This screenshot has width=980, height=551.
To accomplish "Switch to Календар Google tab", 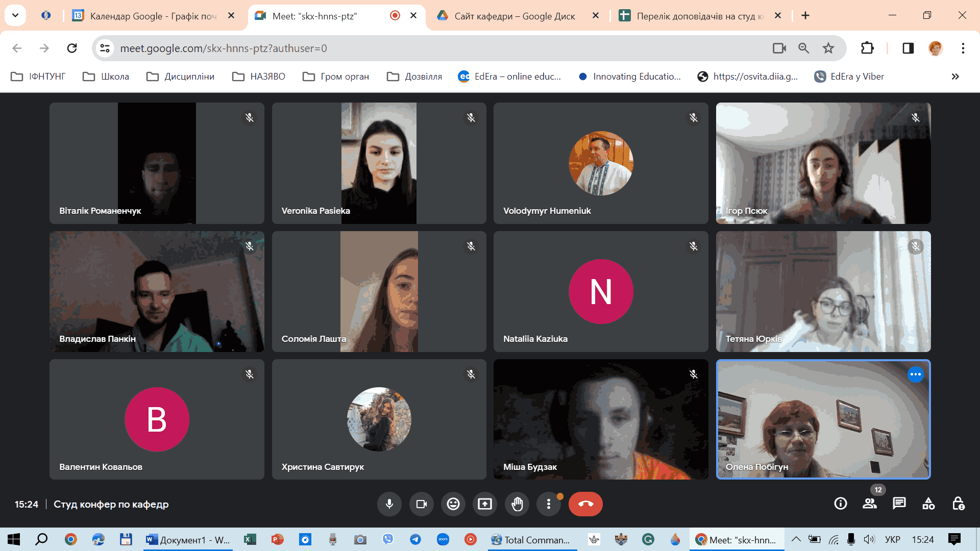I will [153, 16].
